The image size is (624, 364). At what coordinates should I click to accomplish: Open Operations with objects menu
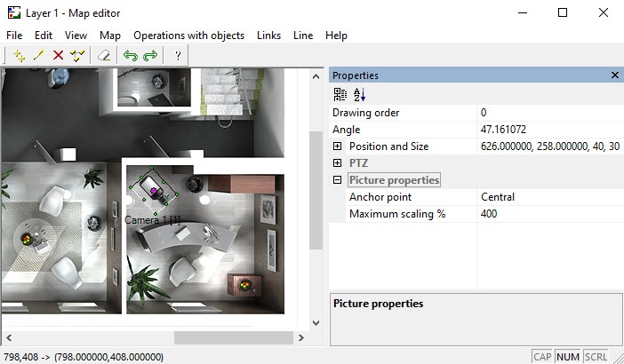pos(189,36)
